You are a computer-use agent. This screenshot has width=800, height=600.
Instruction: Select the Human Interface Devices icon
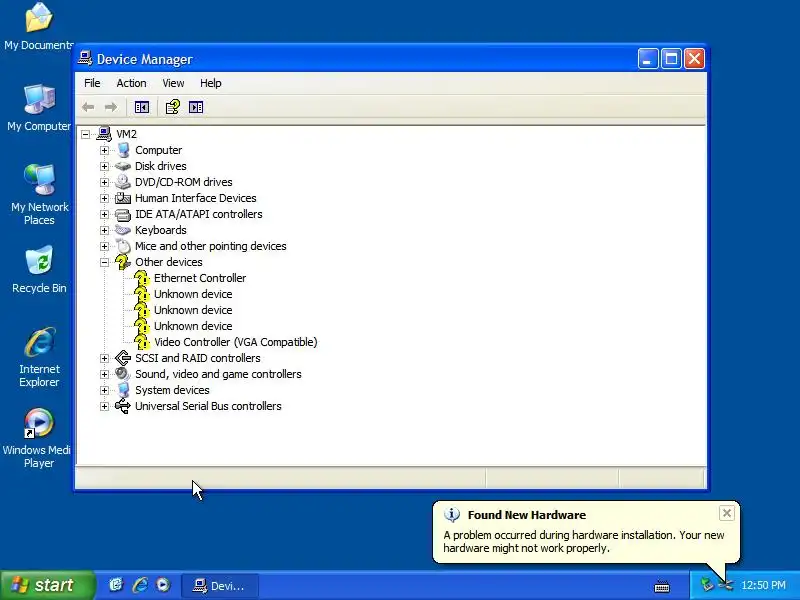pyautogui.click(x=123, y=198)
